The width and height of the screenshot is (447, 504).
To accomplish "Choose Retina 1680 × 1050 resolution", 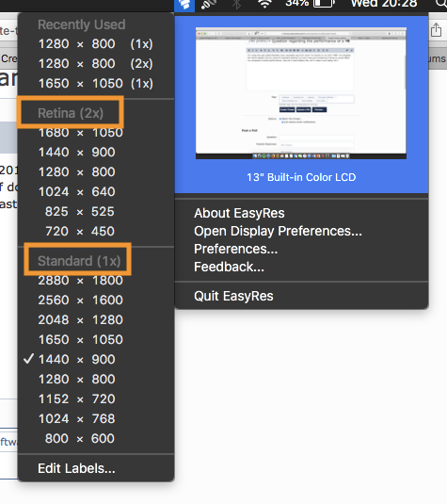I will (x=96, y=133).
